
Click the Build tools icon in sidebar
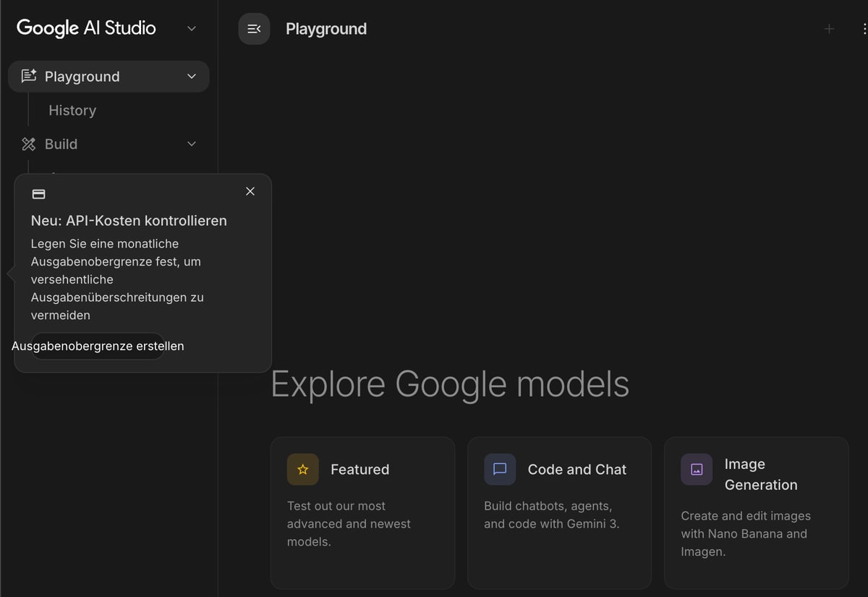(29, 144)
